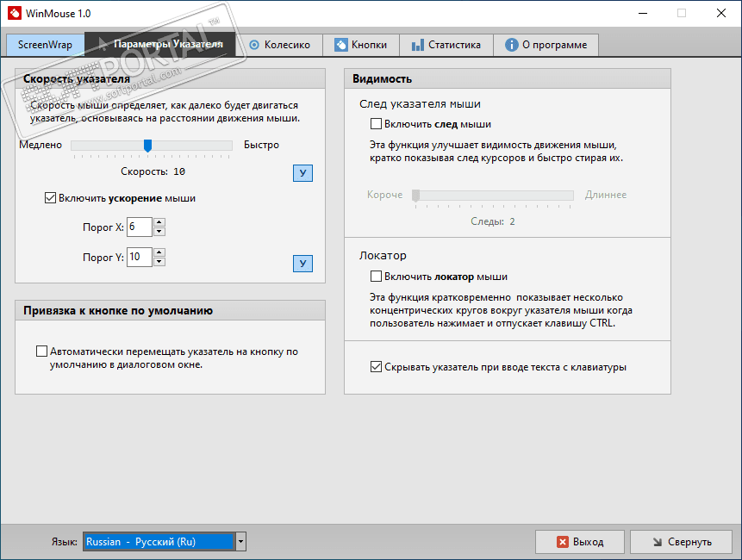Open the Язык language dropdown arrow
The height and width of the screenshot is (560, 742).
(x=240, y=542)
